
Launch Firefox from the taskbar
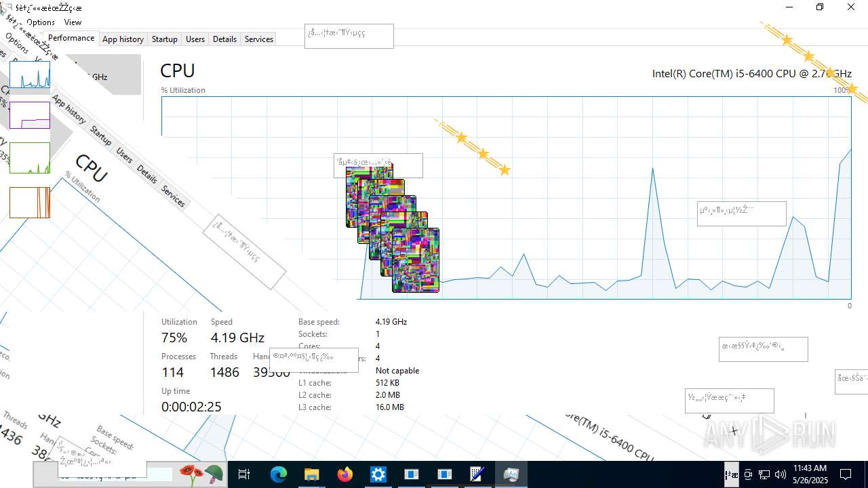345,474
